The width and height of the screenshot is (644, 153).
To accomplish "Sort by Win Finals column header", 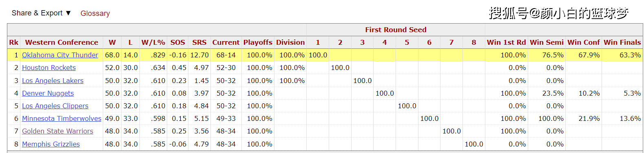I will click(622, 42).
